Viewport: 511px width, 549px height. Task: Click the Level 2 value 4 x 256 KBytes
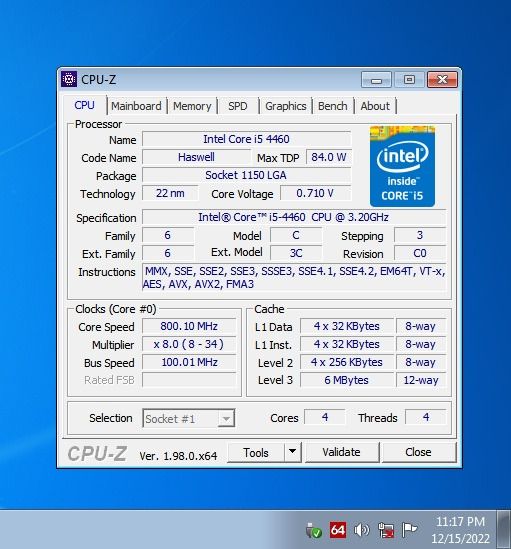pos(347,362)
